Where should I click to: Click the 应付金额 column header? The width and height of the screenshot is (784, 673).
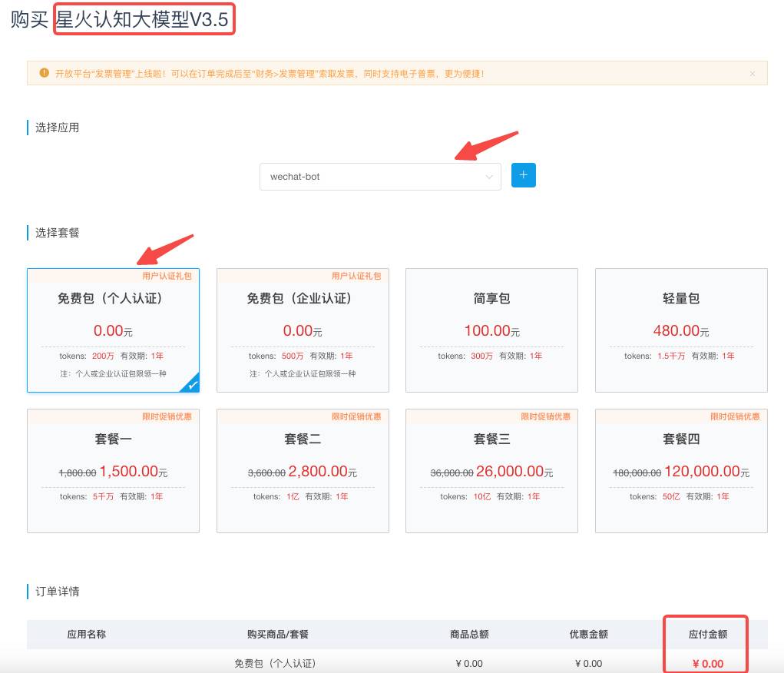click(x=707, y=634)
